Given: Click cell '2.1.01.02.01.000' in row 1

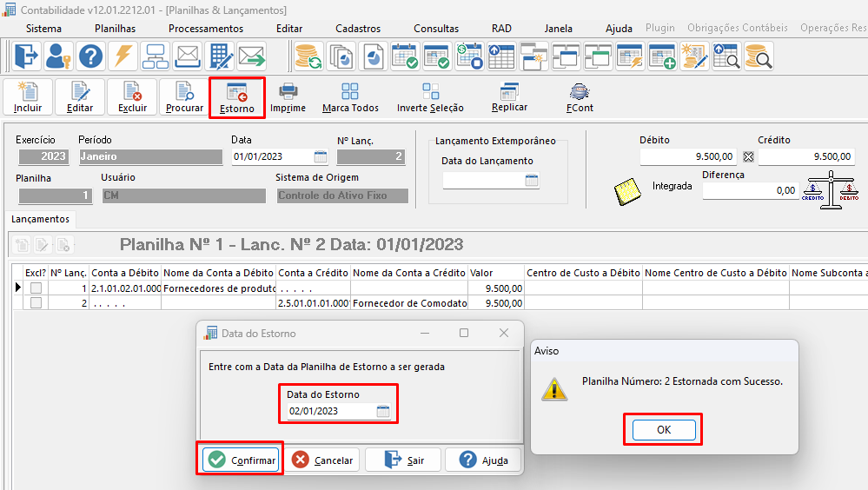Looking at the screenshot, I should tap(125, 288).
